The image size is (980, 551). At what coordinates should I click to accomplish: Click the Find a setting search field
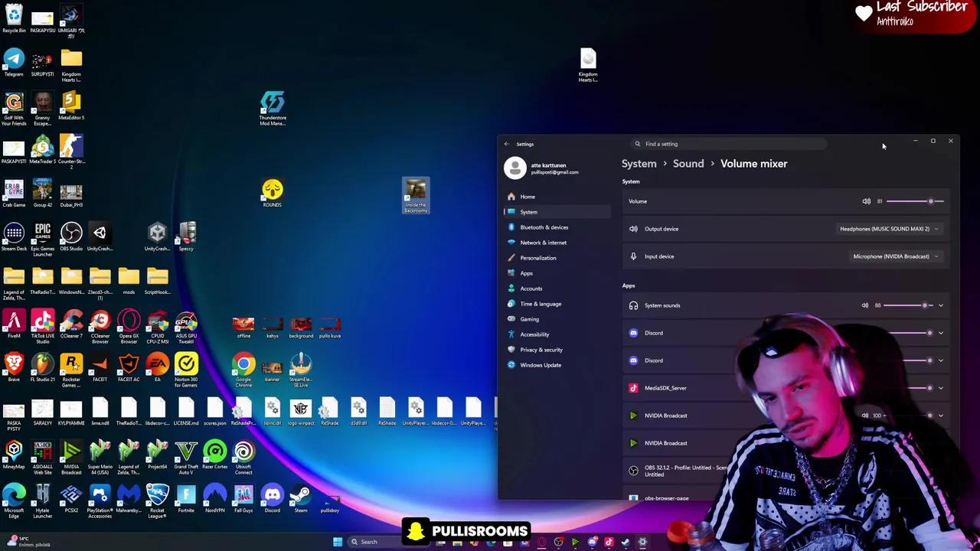pyautogui.click(x=729, y=144)
